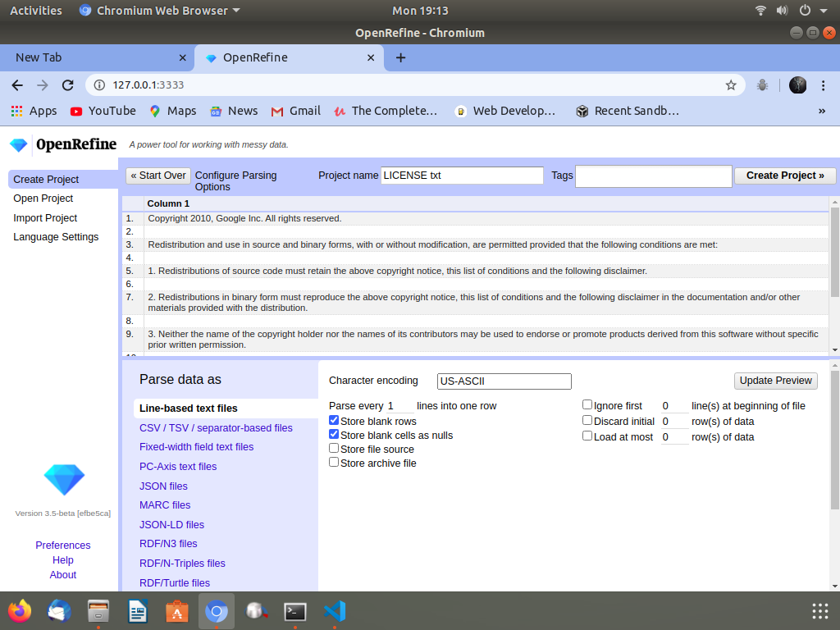
Task: Open Maps bookmark
Action: point(173,111)
